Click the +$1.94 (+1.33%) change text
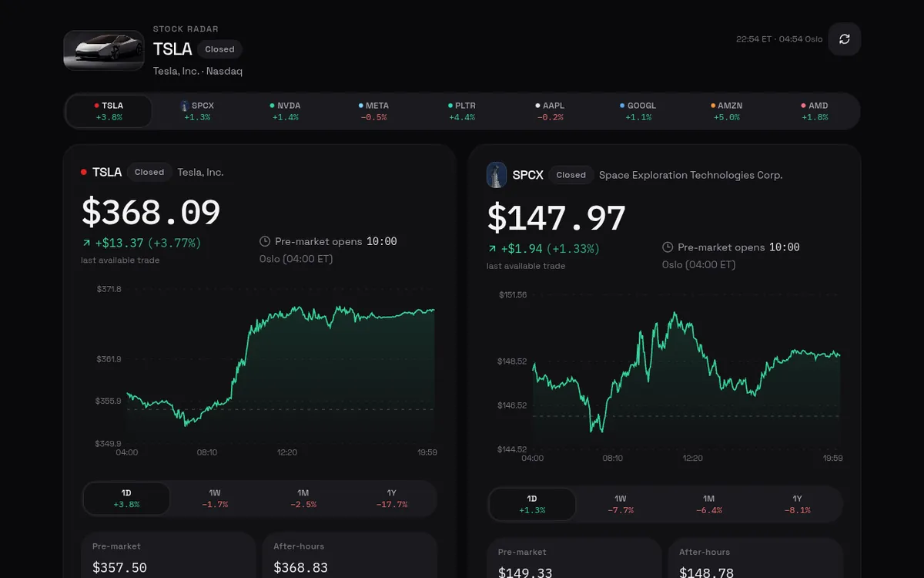The height and width of the screenshot is (578, 924). pyautogui.click(x=550, y=249)
